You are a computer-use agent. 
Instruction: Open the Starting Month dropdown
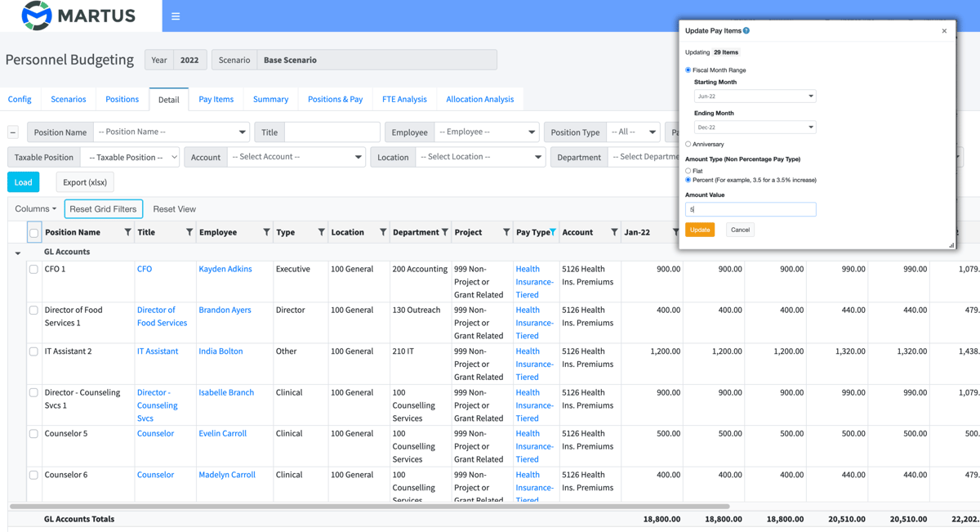pyautogui.click(x=754, y=96)
